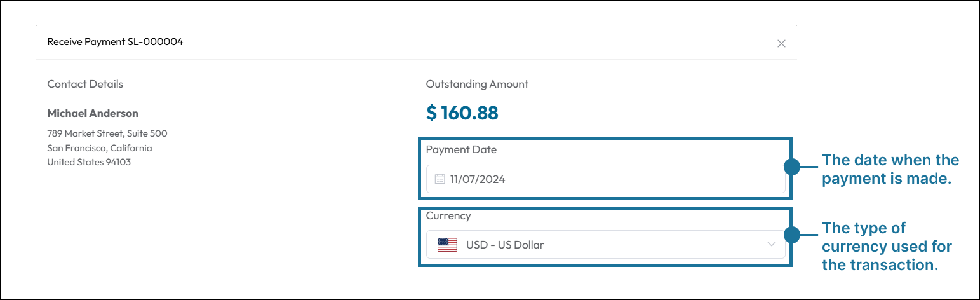Click the Receive Payment SL-000004 title

pyautogui.click(x=115, y=42)
